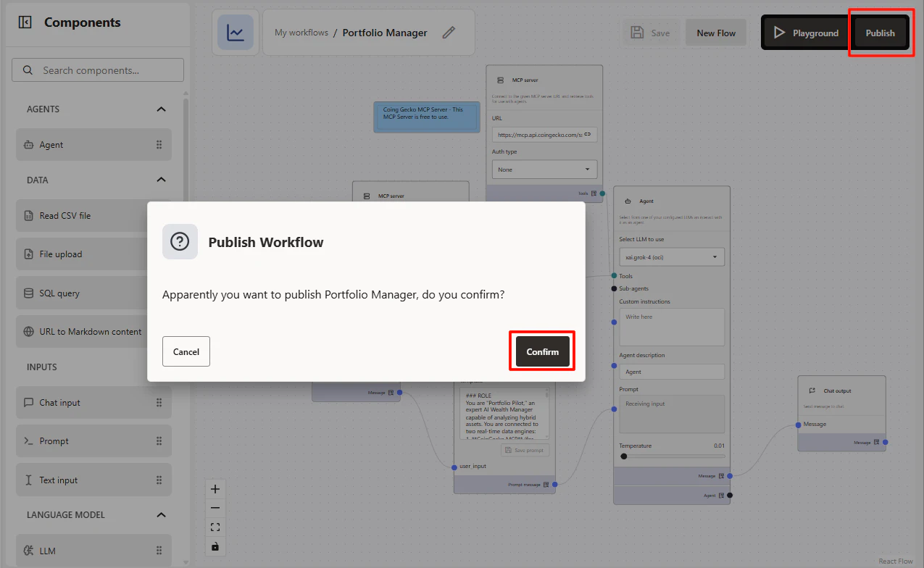Click the Custom instructions text area
Viewport: 924px width, 568px height.
point(671,327)
